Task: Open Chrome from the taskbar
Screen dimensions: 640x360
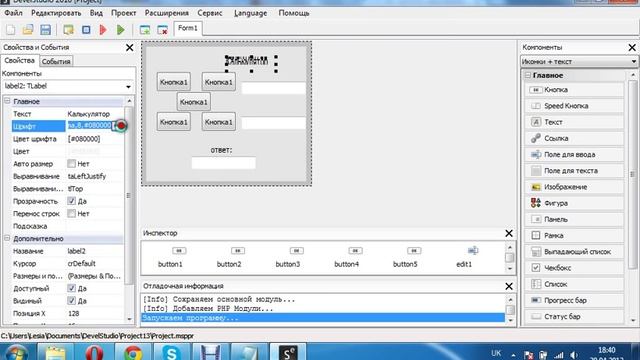Action: pos(133,352)
